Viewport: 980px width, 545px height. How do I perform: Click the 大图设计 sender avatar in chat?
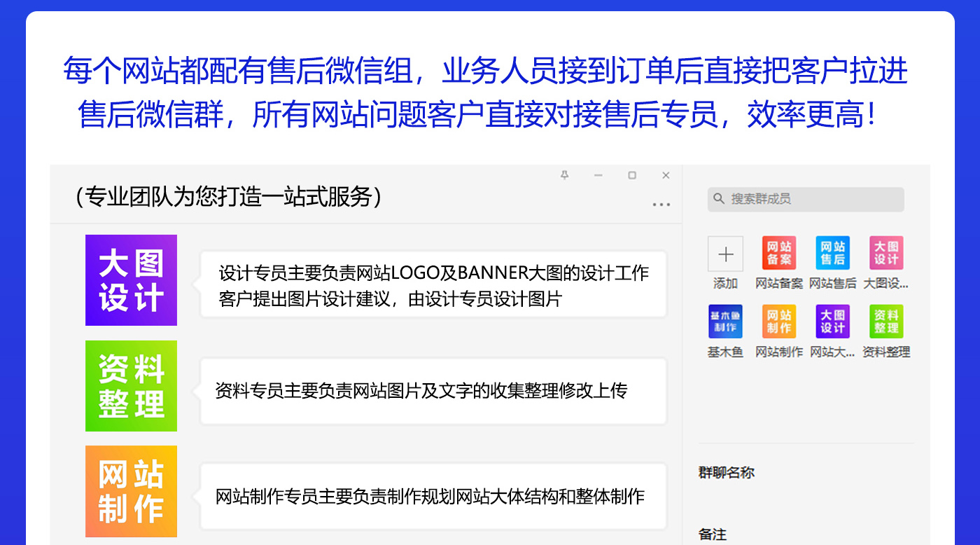point(131,280)
